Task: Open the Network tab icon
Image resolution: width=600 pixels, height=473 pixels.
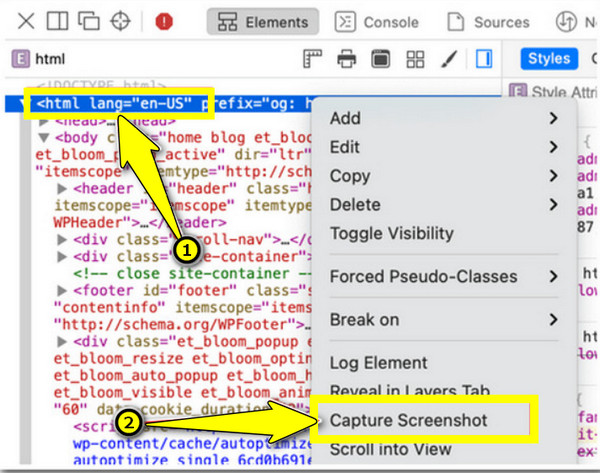Action: [x=566, y=22]
